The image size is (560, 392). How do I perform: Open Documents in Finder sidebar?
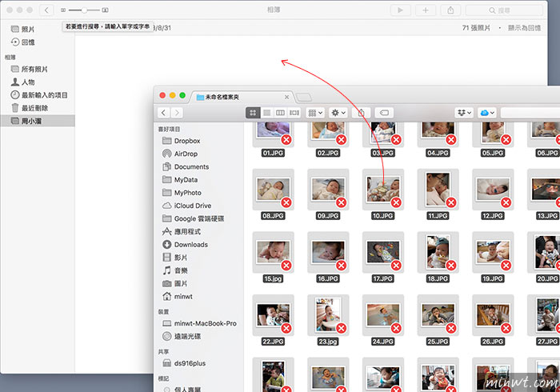click(x=186, y=166)
